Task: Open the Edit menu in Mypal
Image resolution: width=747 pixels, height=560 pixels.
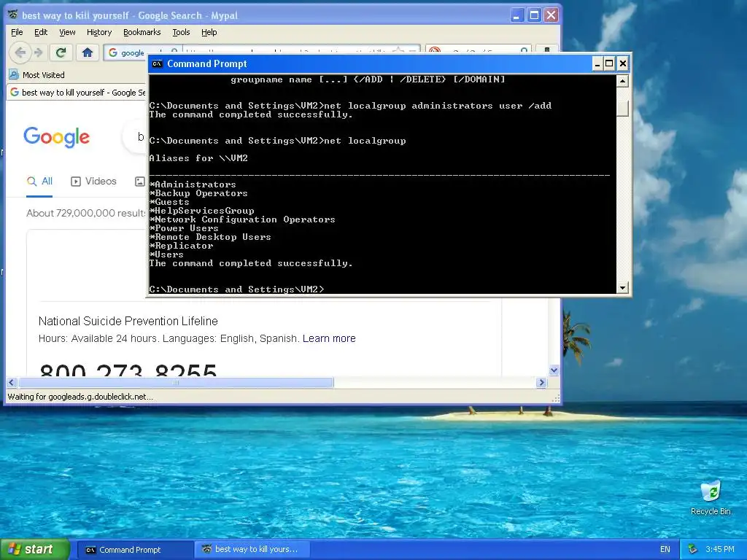Action: [x=41, y=32]
